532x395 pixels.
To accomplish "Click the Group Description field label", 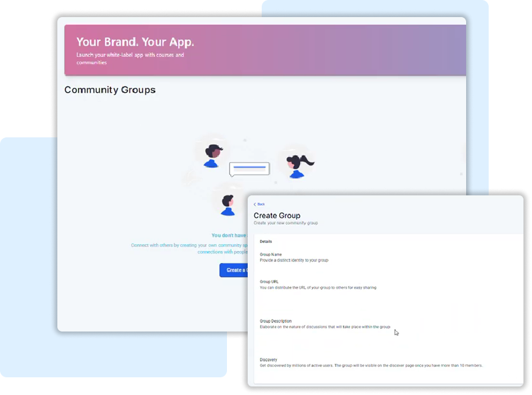I will click(x=276, y=321).
